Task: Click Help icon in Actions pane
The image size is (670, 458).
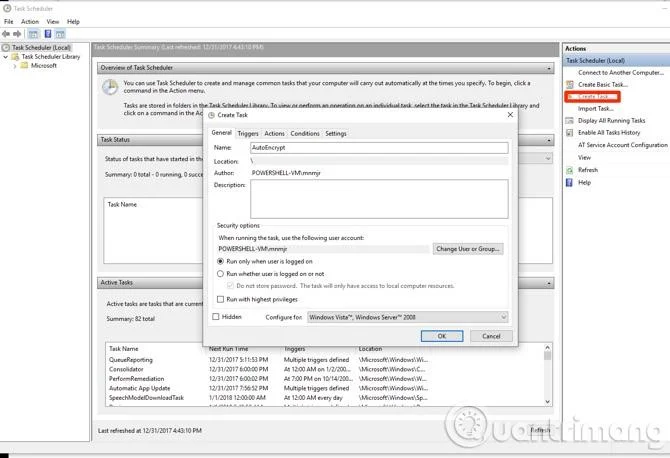Action: [x=569, y=182]
